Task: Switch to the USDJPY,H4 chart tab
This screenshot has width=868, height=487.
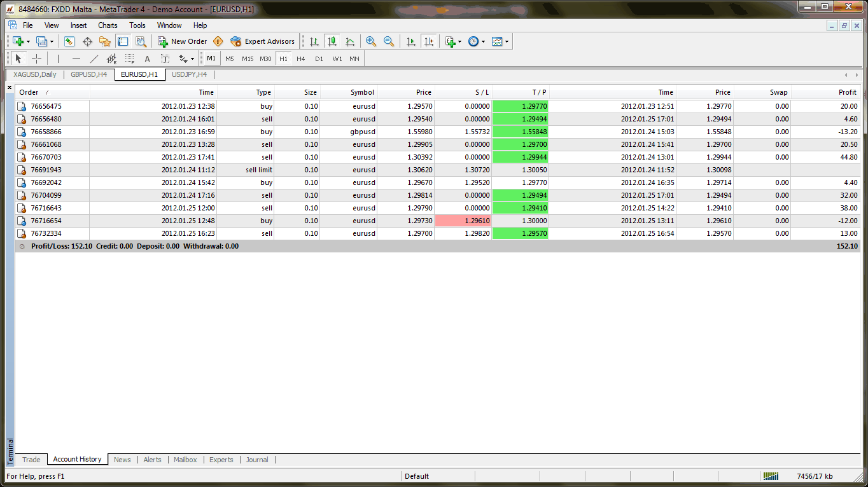Action: coord(190,74)
